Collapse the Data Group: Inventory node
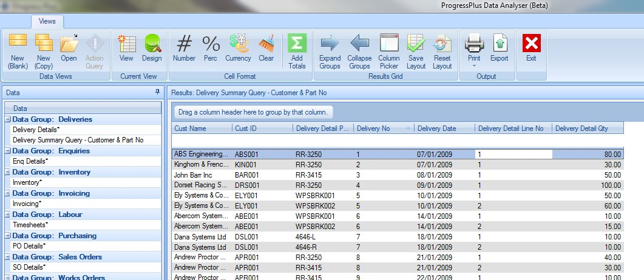644x280 pixels. 8,173
